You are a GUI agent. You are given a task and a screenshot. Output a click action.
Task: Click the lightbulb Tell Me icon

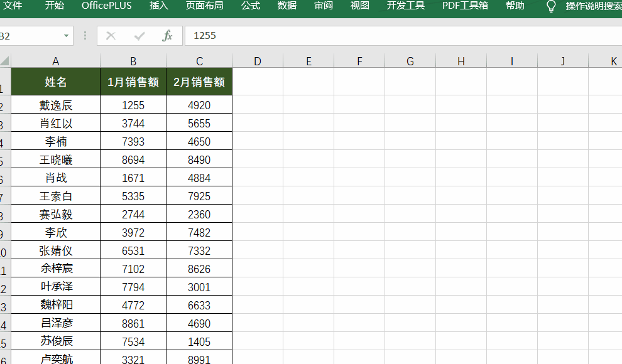(x=551, y=6)
